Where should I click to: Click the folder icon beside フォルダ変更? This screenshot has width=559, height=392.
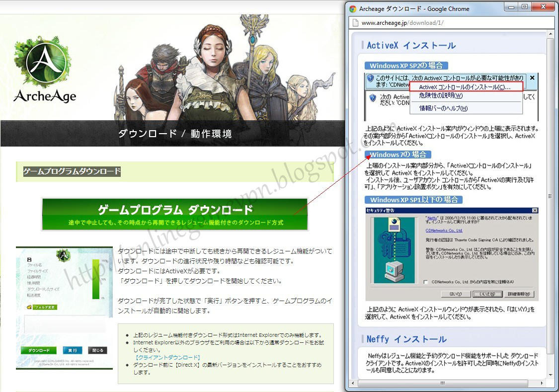tap(29, 307)
